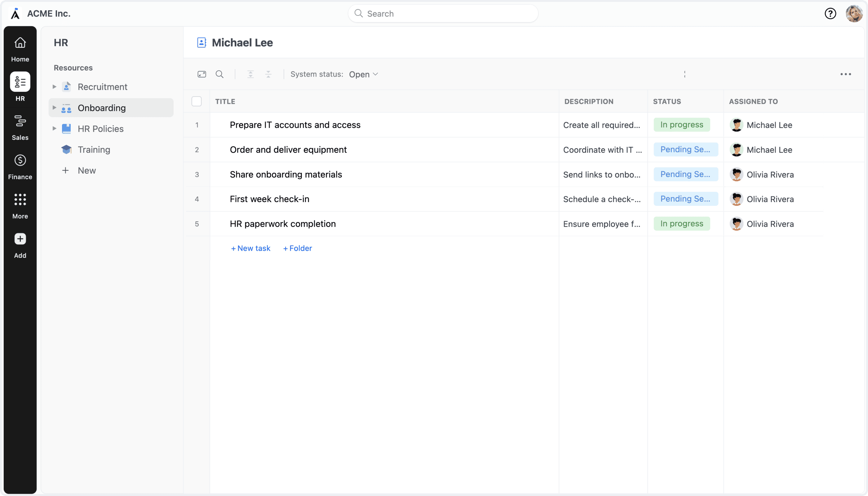
Task: Open the Home section in sidebar
Action: click(20, 49)
